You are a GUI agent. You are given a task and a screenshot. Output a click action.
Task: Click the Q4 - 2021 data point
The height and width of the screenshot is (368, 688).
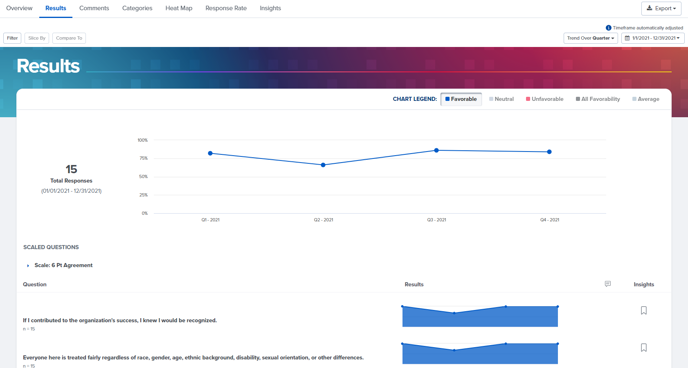point(549,152)
